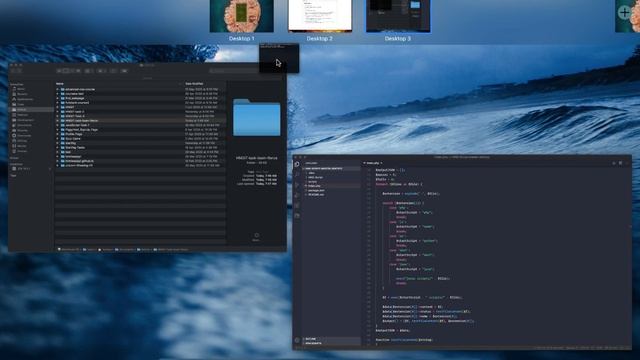Select the index.php editor tab in VS Code

pyautogui.click(x=373, y=163)
